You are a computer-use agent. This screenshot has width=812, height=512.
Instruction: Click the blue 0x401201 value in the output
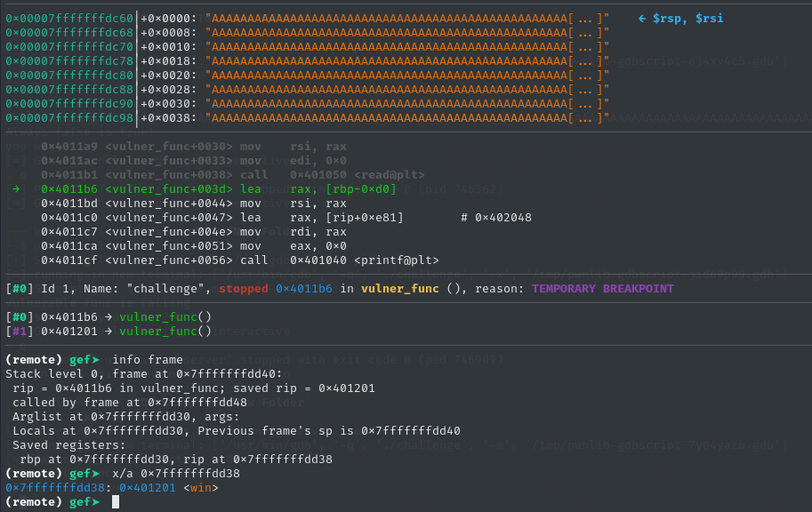click(148, 488)
